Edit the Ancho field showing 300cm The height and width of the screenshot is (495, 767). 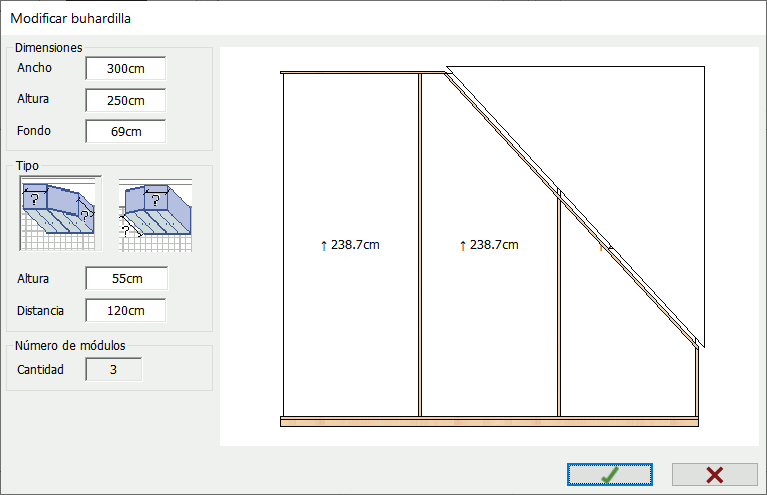pos(126,68)
